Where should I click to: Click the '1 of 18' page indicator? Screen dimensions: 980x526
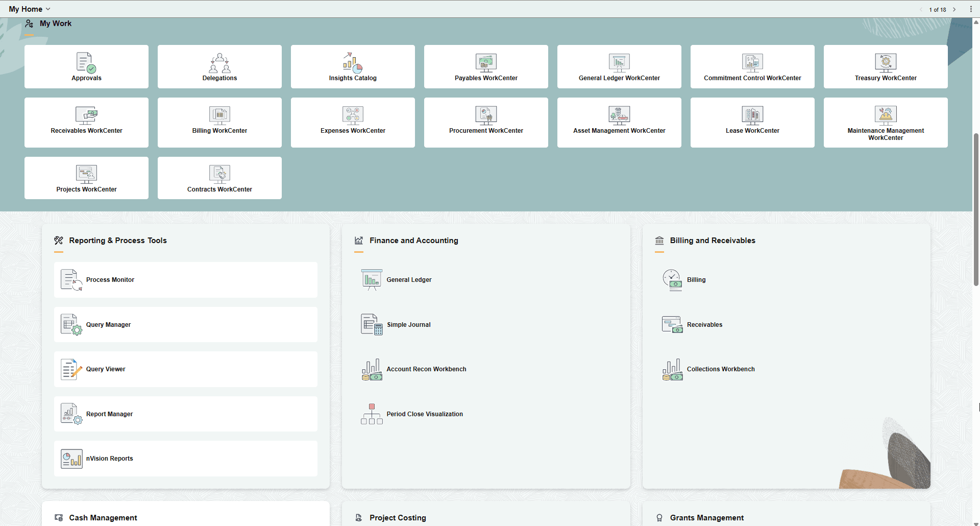pos(938,10)
